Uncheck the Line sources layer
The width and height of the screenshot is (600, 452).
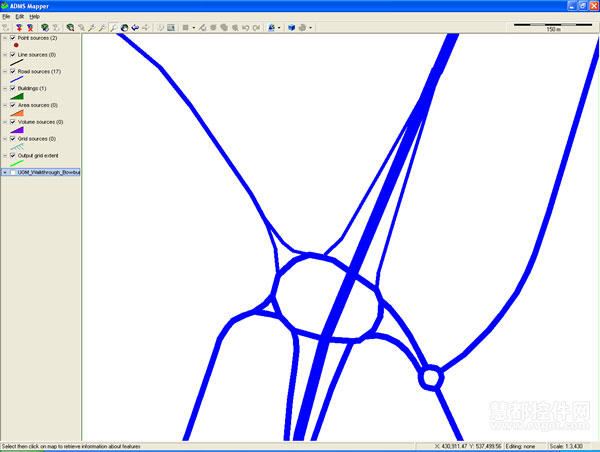click(x=13, y=55)
